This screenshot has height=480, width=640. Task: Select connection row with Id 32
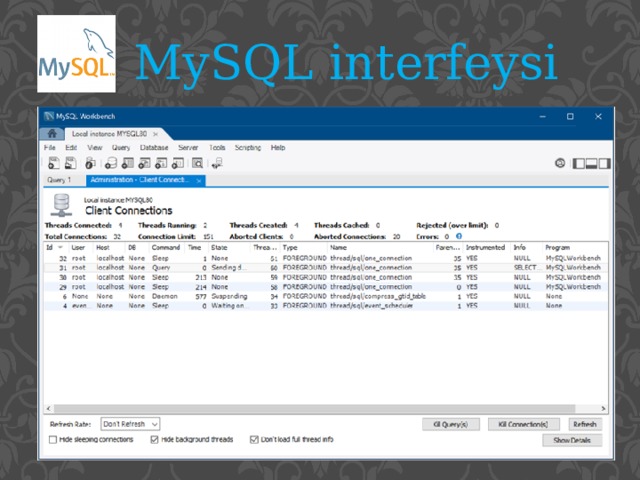[326, 258]
